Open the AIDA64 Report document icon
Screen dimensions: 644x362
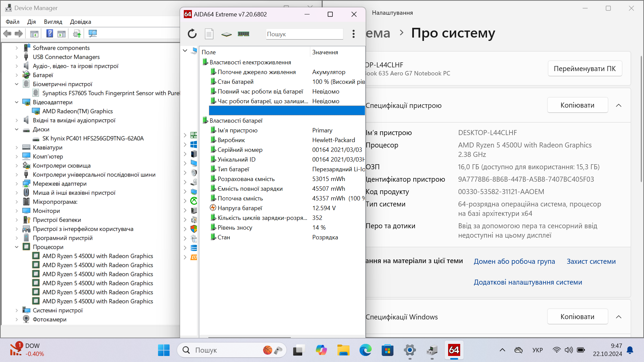tap(209, 34)
